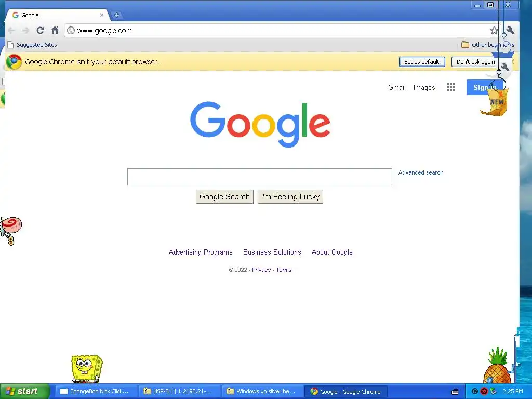Screen dimensions: 532x399
Task: Close the Google tab
Action: click(102, 15)
